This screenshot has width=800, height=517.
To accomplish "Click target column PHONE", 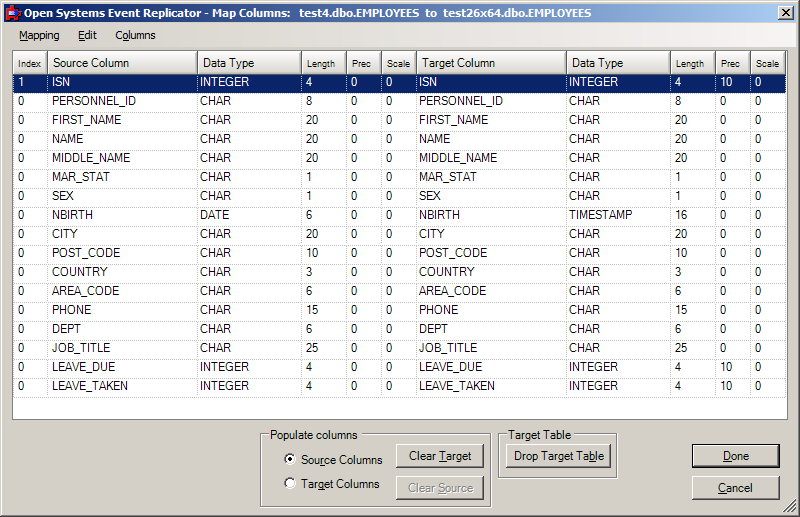I will tap(439, 309).
